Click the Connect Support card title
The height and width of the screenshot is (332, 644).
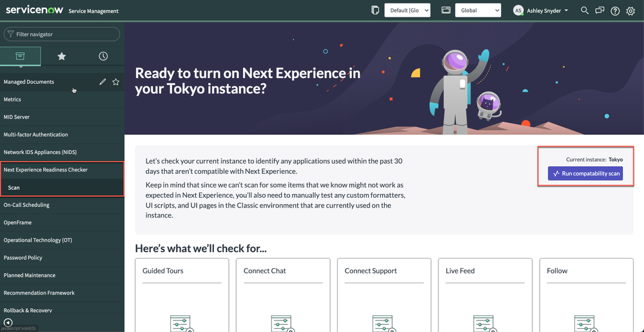pyautogui.click(x=371, y=271)
